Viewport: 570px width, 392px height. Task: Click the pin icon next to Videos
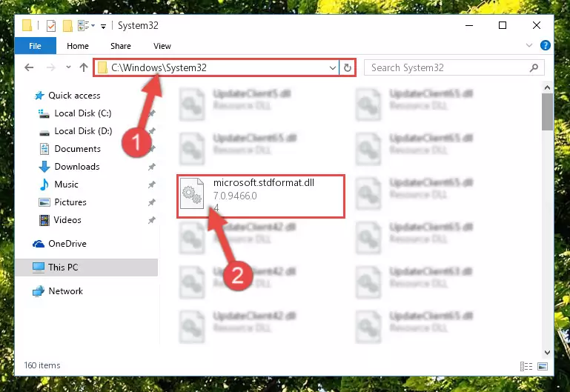[x=152, y=220]
